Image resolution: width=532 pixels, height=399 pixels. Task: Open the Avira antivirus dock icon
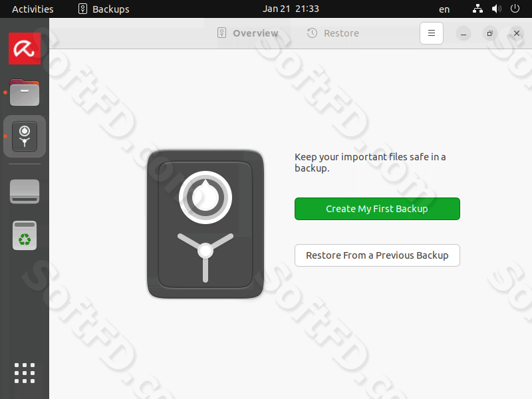[x=25, y=49]
